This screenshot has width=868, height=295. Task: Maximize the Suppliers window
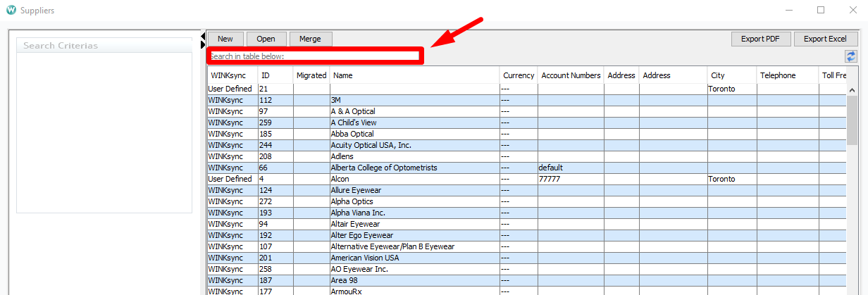click(x=821, y=10)
